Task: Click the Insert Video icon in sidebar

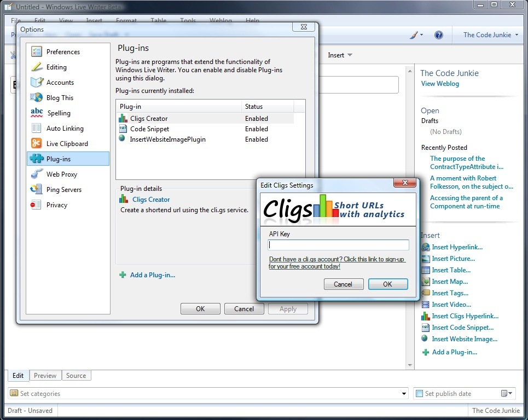Action: coord(426,305)
